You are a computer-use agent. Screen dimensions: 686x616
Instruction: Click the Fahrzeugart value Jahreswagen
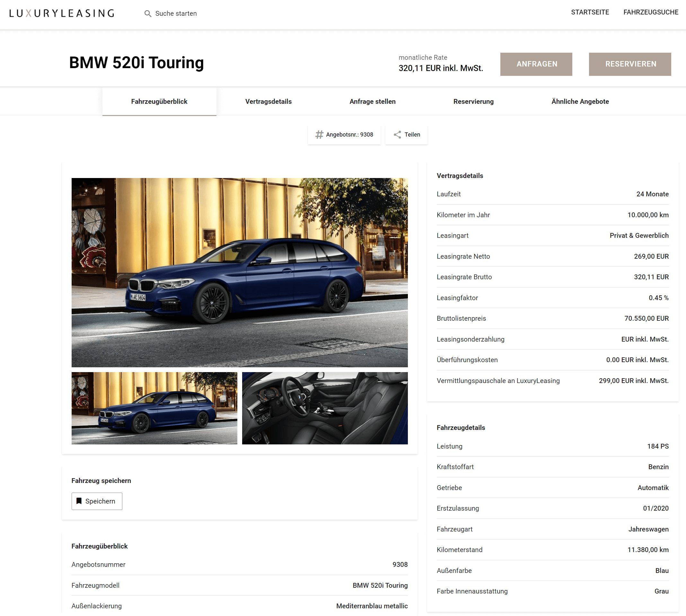pos(648,529)
